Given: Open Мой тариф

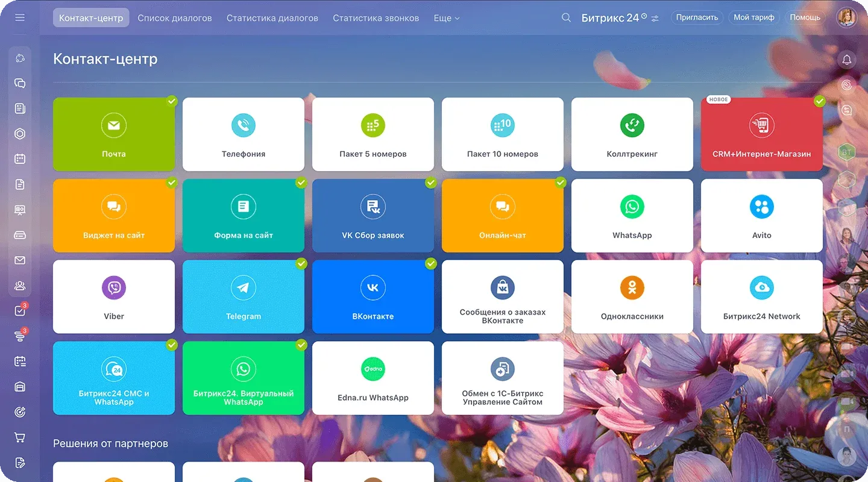Looking at the screenshot, I should point(754,17).
